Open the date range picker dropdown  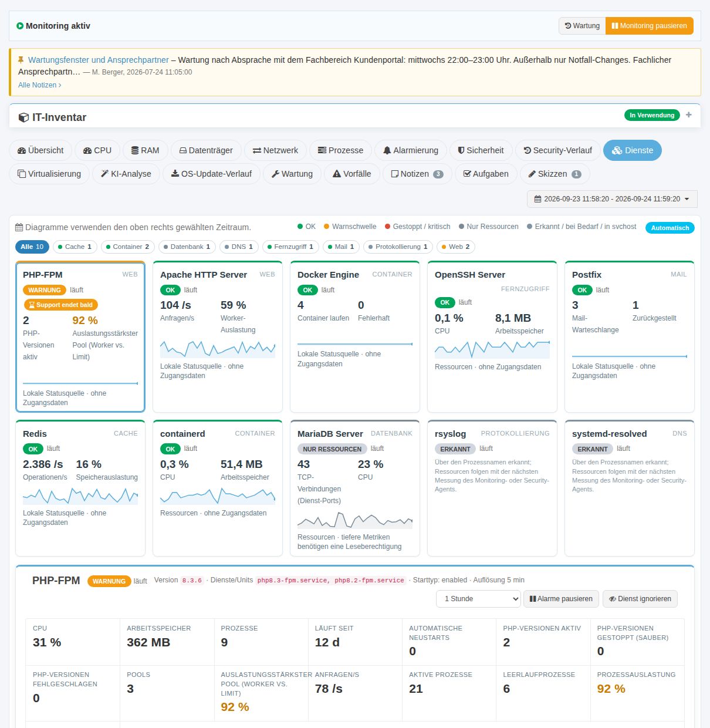tap(612, 199)
